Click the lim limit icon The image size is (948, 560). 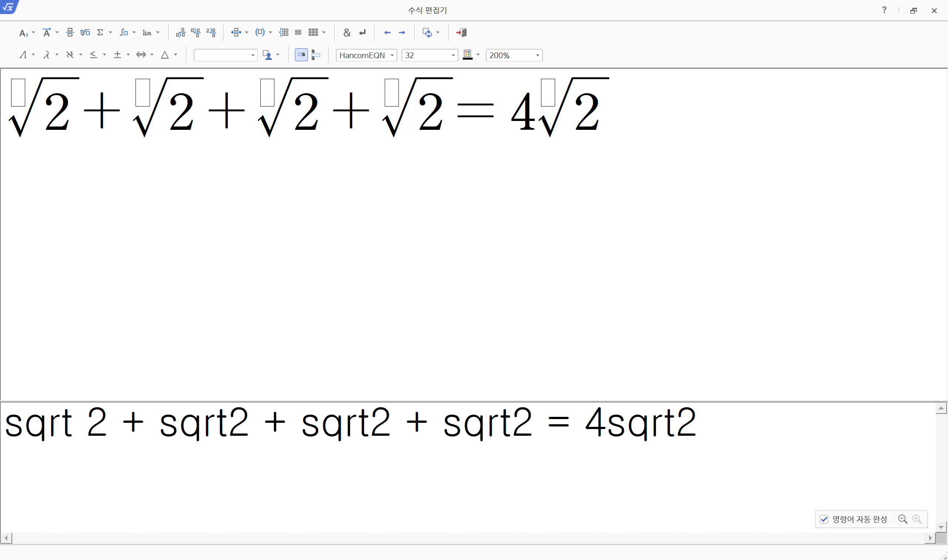pos(147,33)
